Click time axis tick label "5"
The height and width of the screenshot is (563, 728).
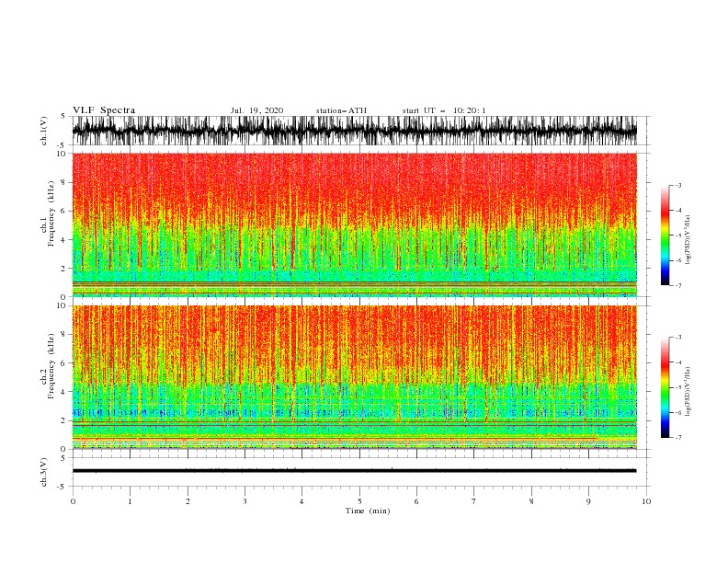coord(359,501)
